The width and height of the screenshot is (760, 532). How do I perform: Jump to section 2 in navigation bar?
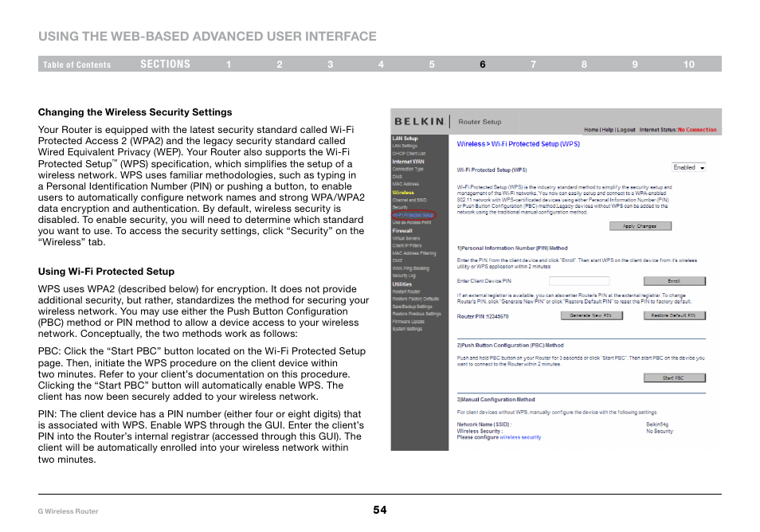coord(280,65)
